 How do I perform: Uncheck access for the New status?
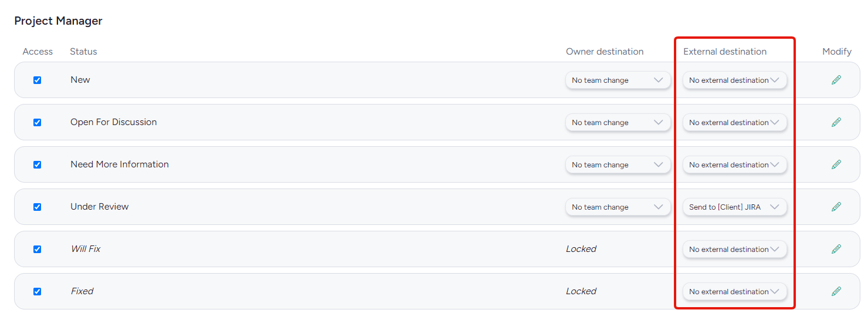point(38,80)
